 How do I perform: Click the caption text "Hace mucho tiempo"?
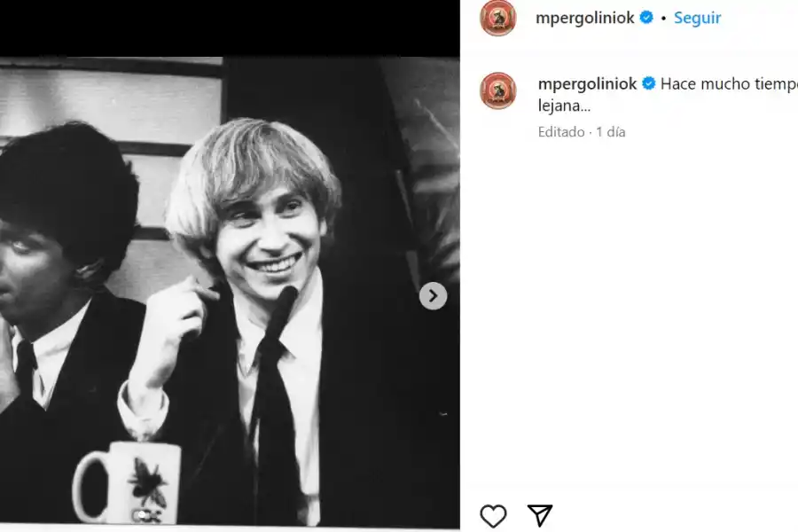click(x=727, y=83)
